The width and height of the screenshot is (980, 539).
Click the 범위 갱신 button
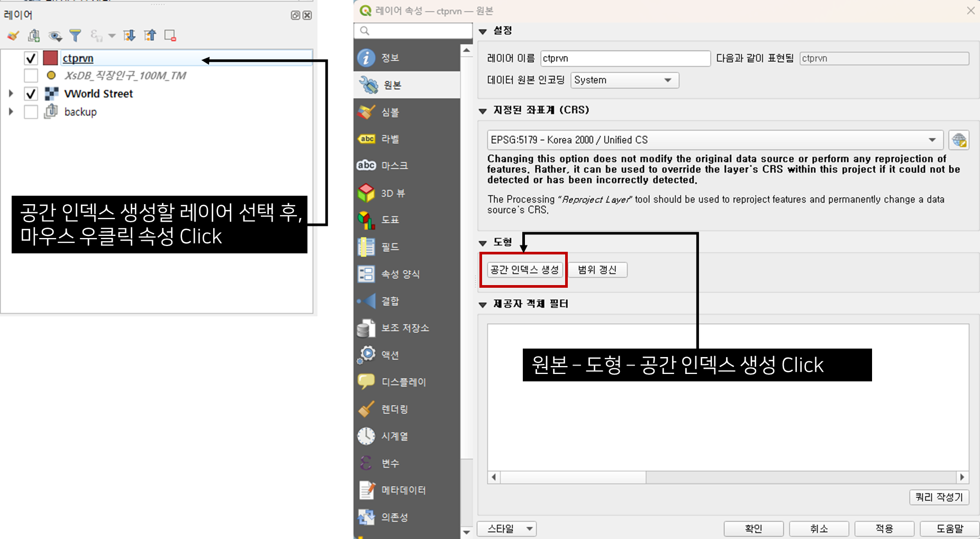[597, 270]
